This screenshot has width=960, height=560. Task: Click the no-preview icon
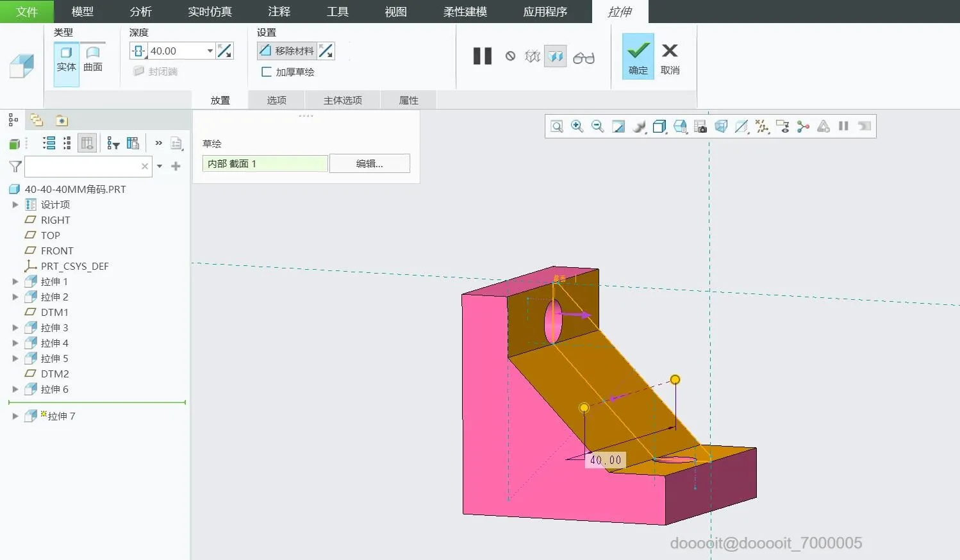click(x=510, y=56)
